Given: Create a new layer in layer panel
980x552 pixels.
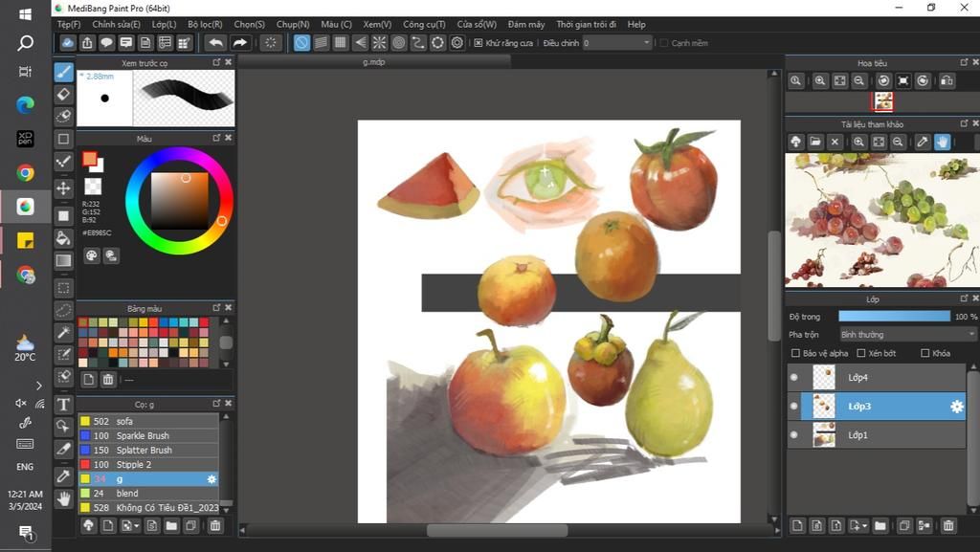Looking at the screenshot, I should 797,526.
